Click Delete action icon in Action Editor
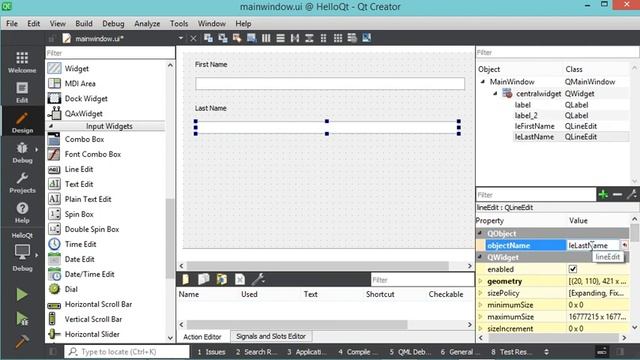Screen dimensions: 640x360 (240, 279)
